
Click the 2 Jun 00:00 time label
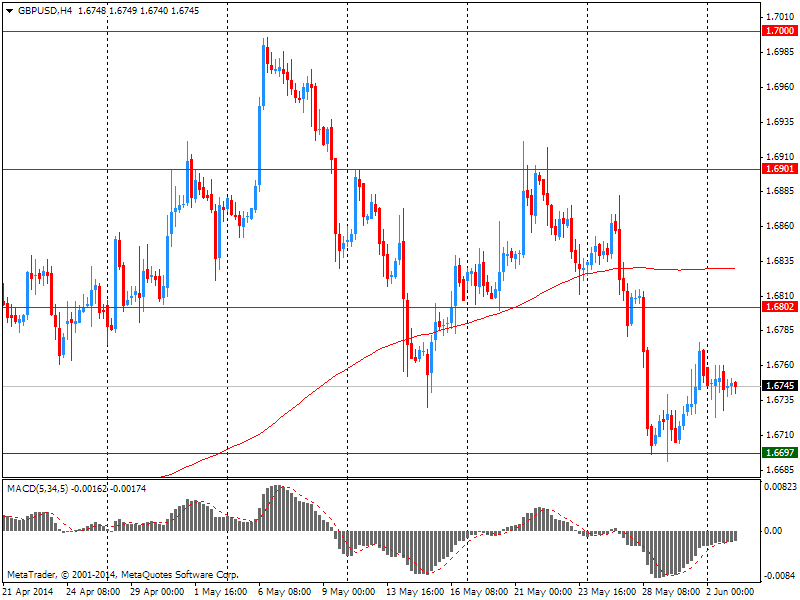[731, 592]
